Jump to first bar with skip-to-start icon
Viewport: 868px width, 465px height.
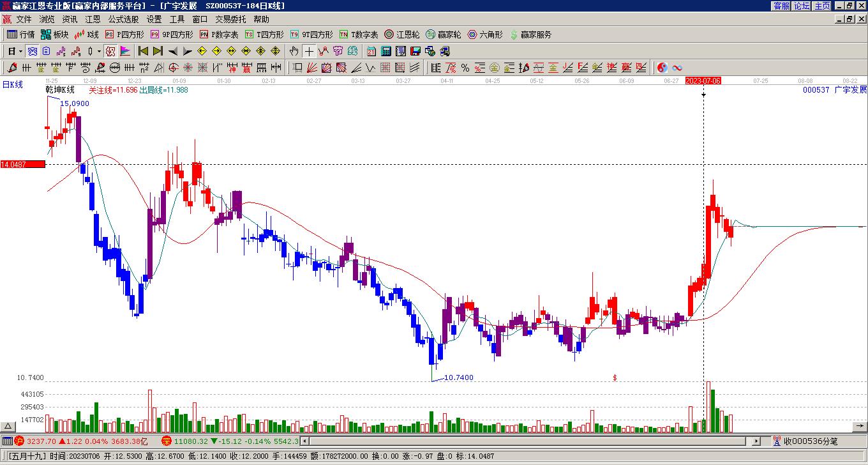coord(144,51)
